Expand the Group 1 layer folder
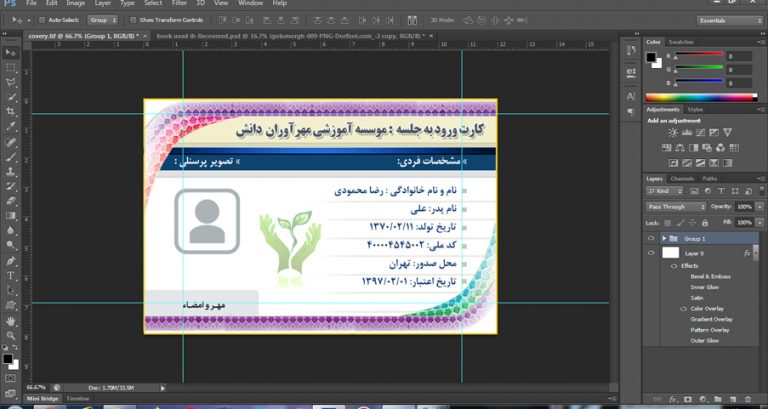 (664, 238)
